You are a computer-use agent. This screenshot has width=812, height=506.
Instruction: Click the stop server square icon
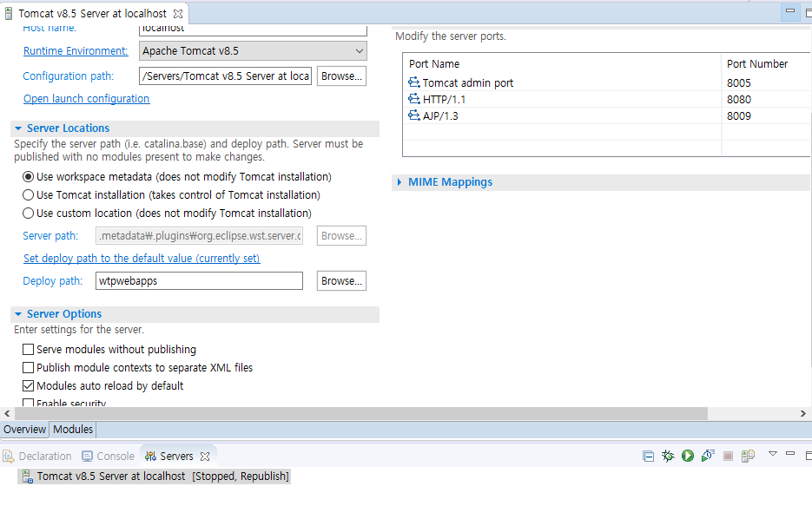728,456
